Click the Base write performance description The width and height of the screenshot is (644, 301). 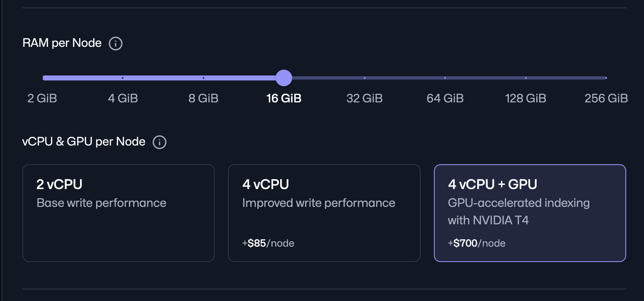click(102, 203)
